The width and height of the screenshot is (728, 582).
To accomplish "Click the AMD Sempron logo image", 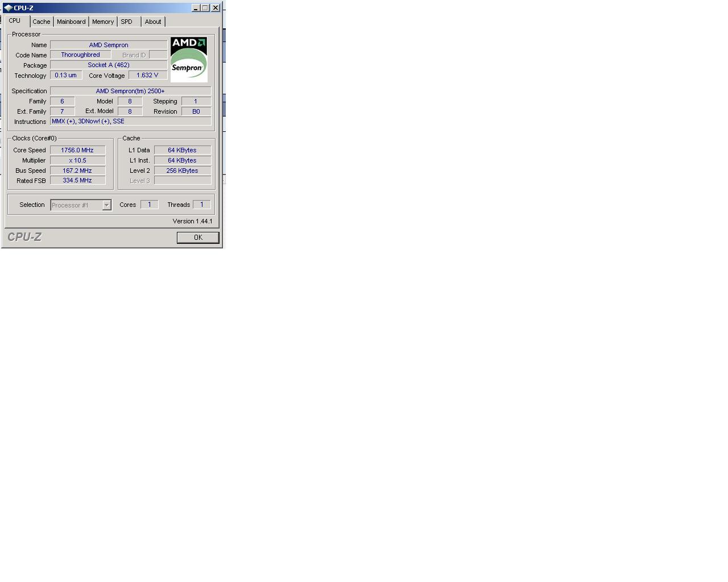I will (x=189, y=60).
